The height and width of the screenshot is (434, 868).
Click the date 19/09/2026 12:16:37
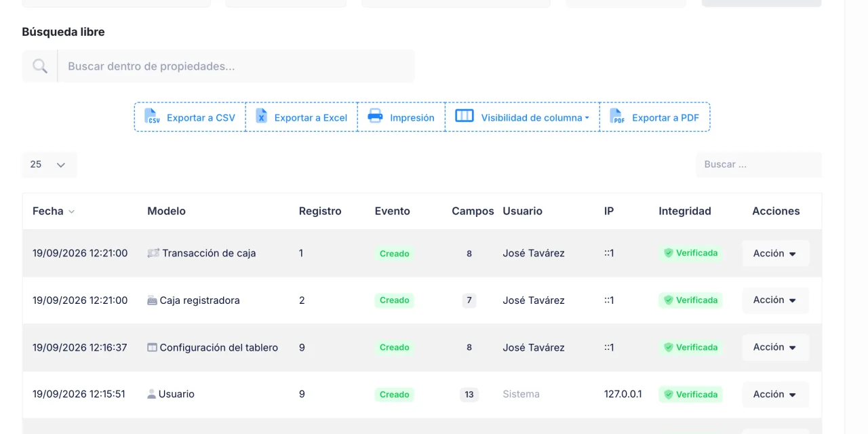(80, 347)
